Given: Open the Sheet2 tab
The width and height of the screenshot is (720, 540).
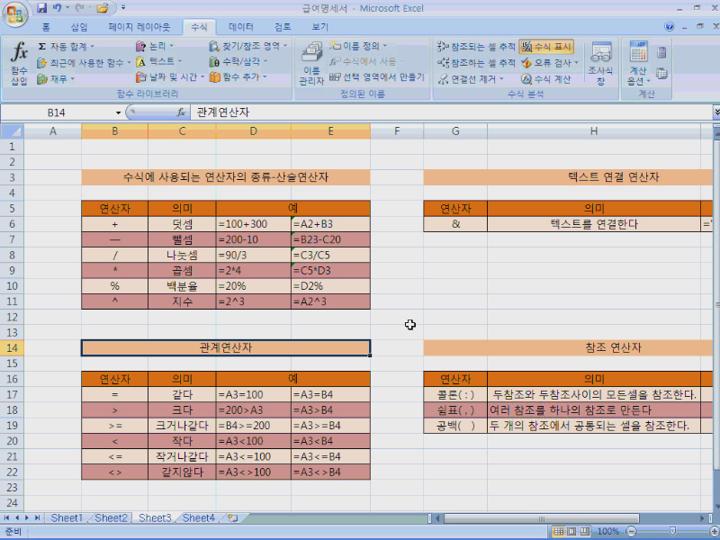Looking at the screenshot, I should (111, 518).
